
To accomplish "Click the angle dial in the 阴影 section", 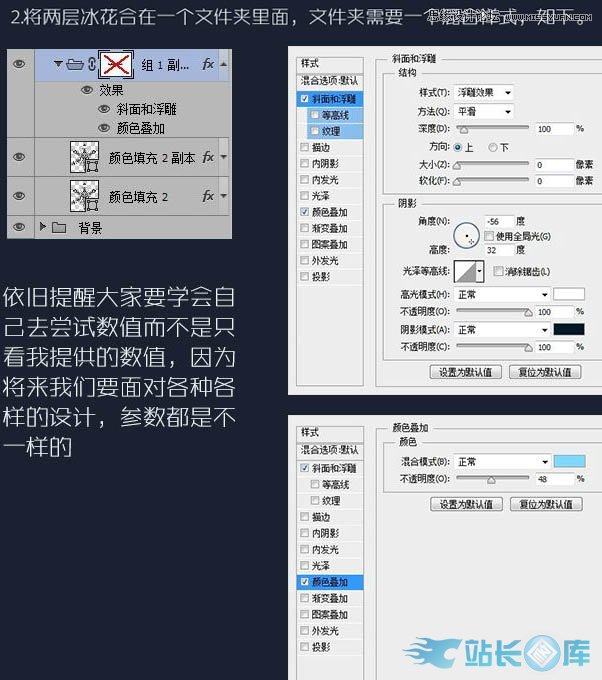I will click(x=465, y=236).
